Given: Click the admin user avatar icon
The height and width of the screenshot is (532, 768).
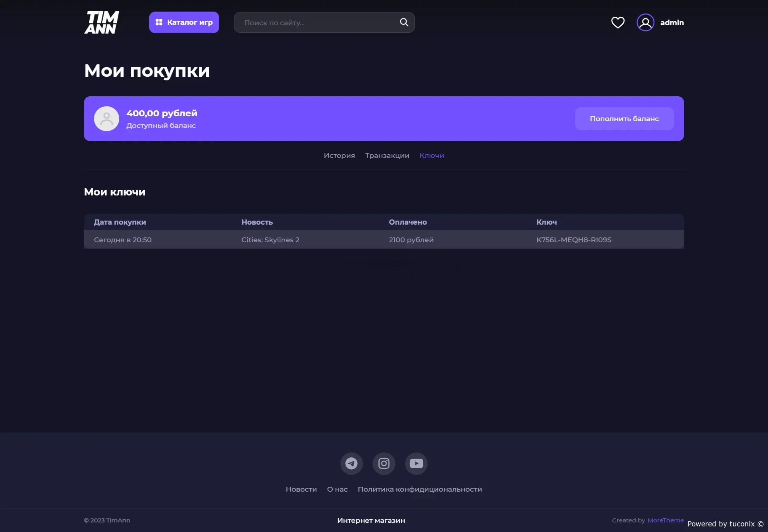Looking at the screenshot, I should click(x=645, y=22).
